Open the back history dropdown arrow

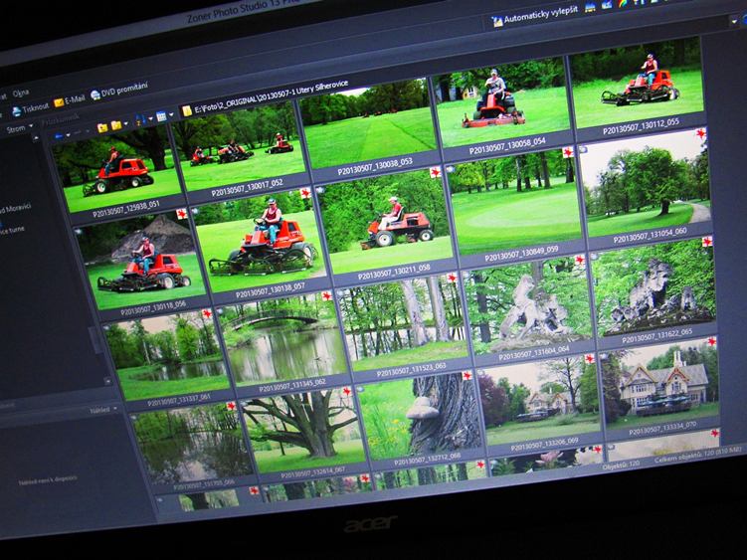click(68, 135)
